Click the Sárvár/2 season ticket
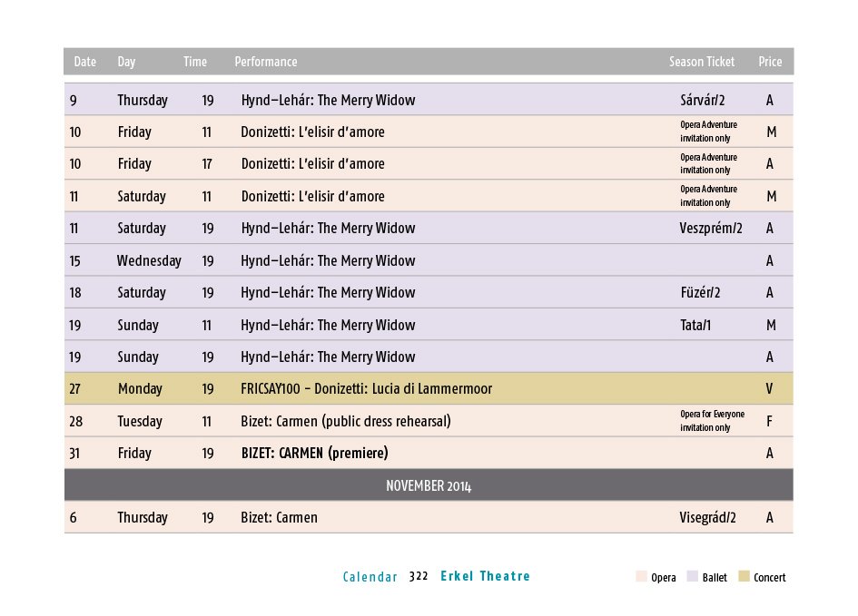 tap(703, 100)
